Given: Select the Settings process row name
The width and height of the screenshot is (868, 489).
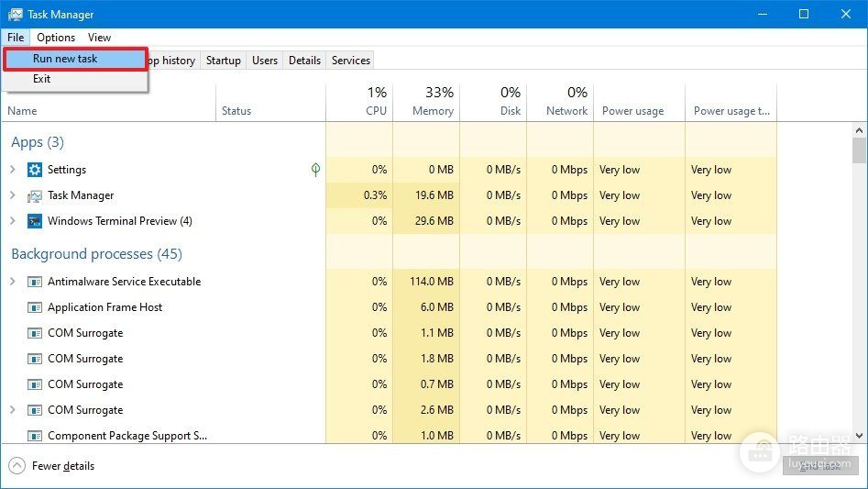Looking at the screenshot, I should (x=66, y=170).
